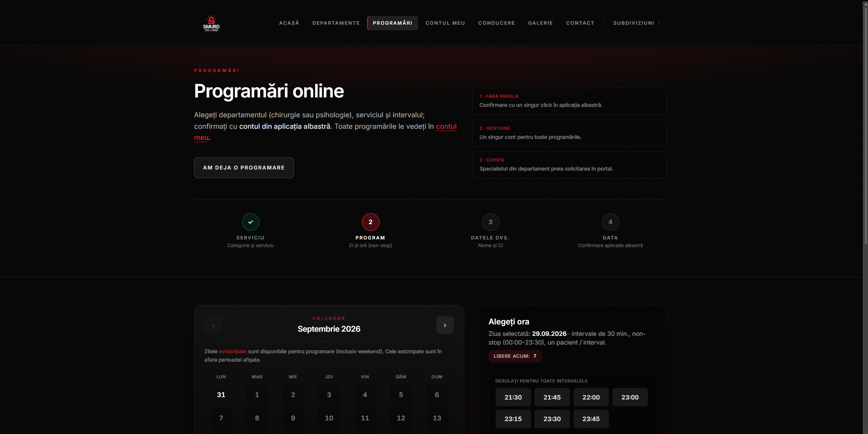Click the 'Gestiune' info card
Image resolution: width=868 pixels, height=434 pixels.
click(x=569, y=133)
